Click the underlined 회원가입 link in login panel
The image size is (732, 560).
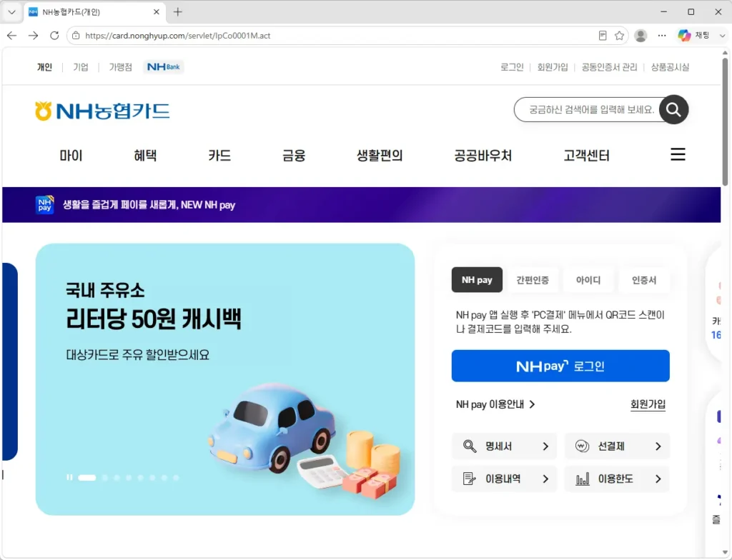click(648, 404)
